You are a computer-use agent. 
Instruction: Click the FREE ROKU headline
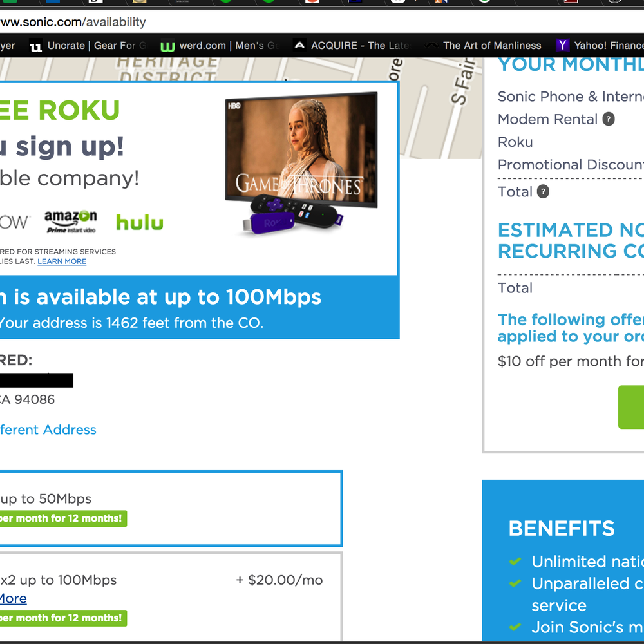point(60,111)
